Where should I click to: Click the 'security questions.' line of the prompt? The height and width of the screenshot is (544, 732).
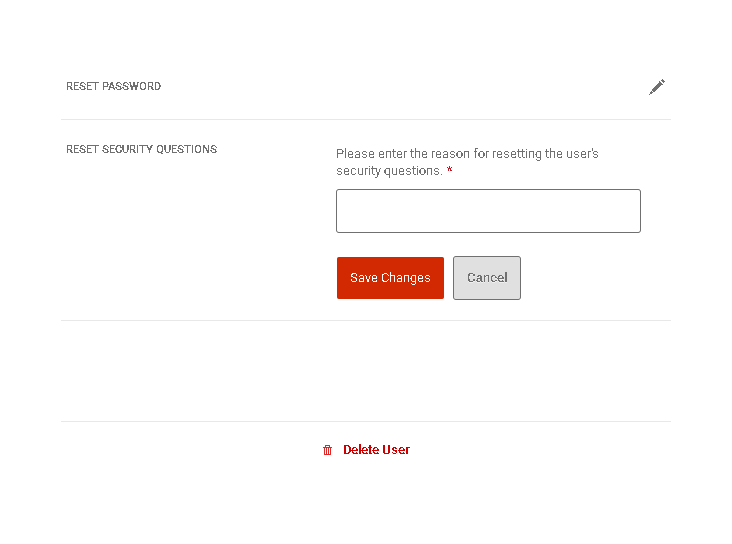(x=389, y=171)
